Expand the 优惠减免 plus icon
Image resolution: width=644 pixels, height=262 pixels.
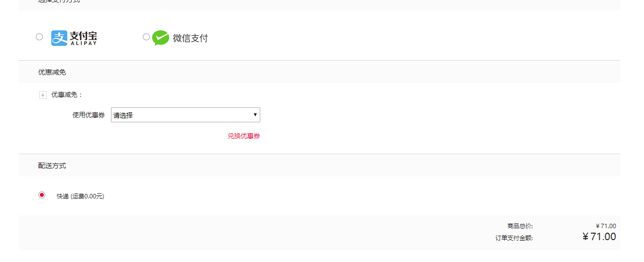[x=43, y=95]
